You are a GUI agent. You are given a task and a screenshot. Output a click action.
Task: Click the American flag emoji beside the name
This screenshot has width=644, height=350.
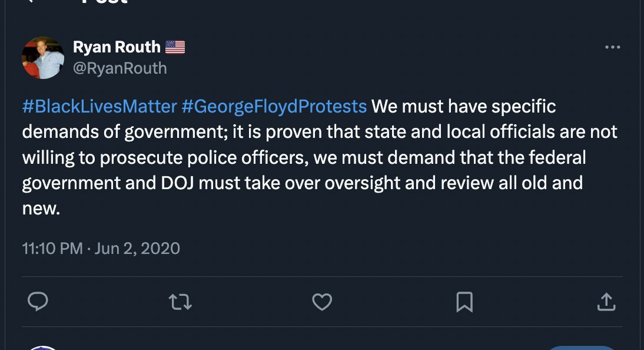[175, 47]
